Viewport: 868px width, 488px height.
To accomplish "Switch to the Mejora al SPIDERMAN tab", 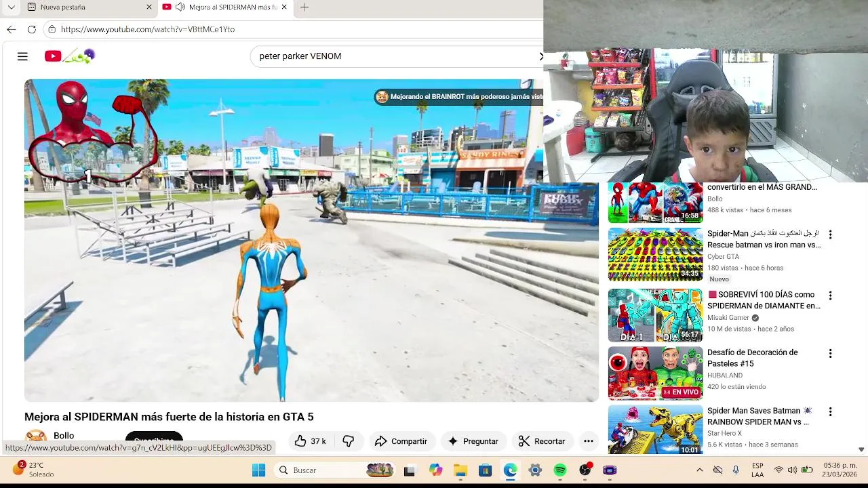I will [226, 7].
